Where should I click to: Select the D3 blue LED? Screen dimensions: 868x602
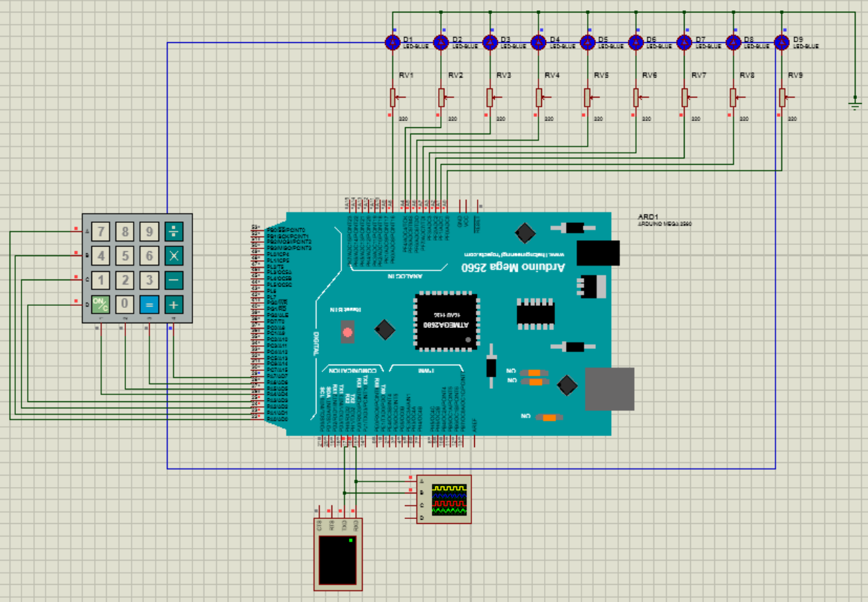point(490,43)
